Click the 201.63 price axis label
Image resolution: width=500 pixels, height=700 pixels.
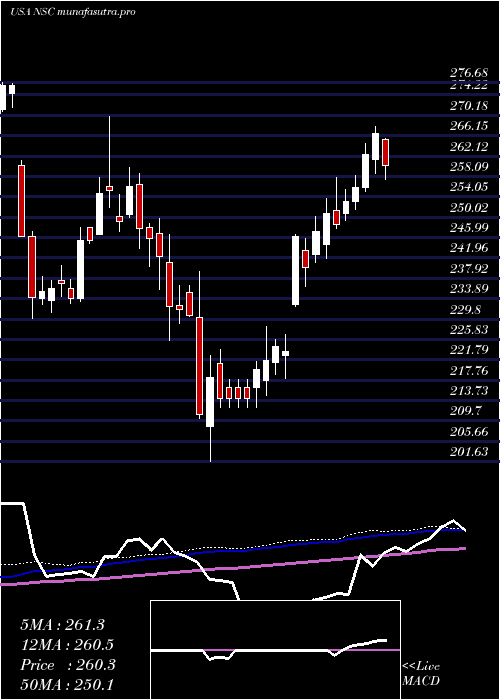tap(468, 451)
